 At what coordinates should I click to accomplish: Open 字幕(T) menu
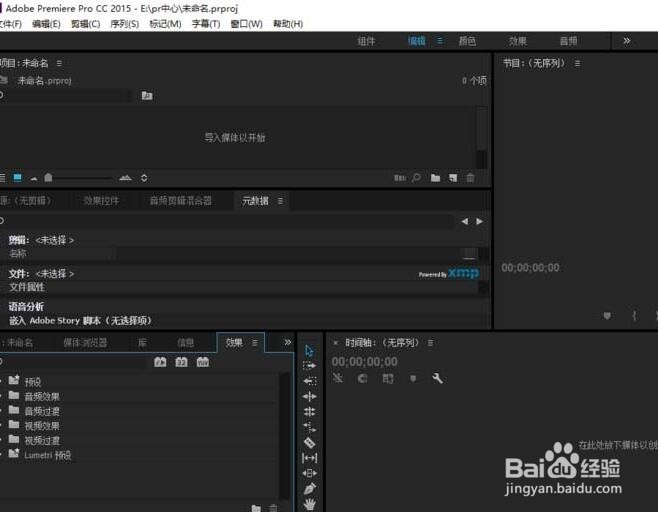[x=206, y=24]
